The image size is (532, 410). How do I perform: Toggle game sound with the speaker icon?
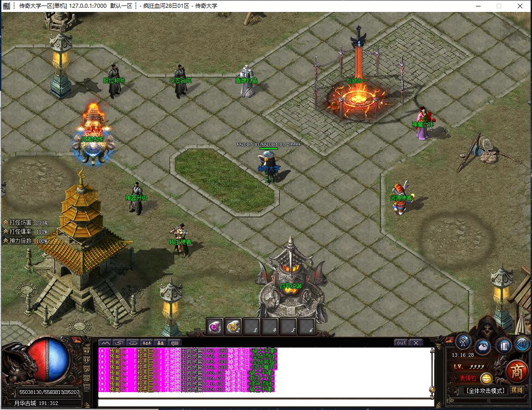pyautogui.click(x=522, y=344)
